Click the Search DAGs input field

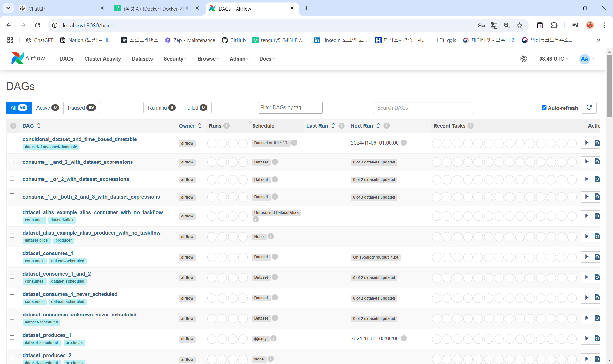[x=422, y=108]
